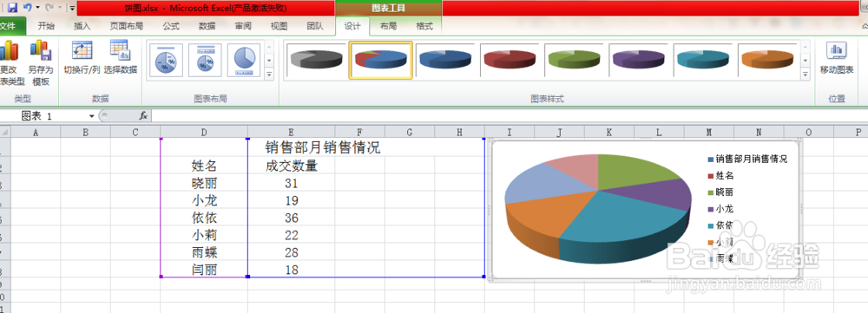Switch to the 审阅 ribbon tab
This screenshot has width=868, height=313.
coord(243,26)
